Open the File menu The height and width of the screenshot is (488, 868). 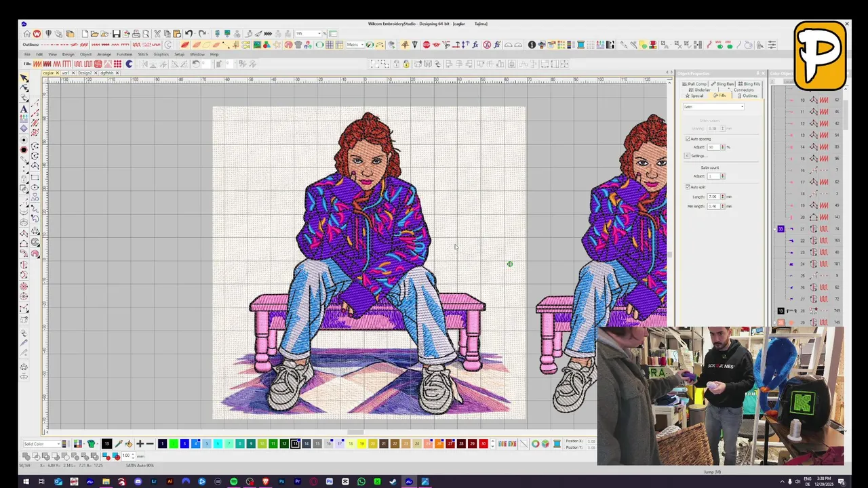coord(27,54)
